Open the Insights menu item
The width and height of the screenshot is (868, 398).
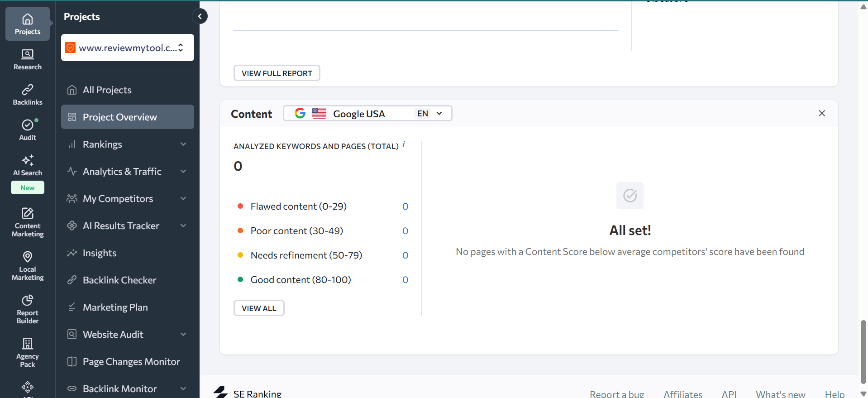[128, 253]
